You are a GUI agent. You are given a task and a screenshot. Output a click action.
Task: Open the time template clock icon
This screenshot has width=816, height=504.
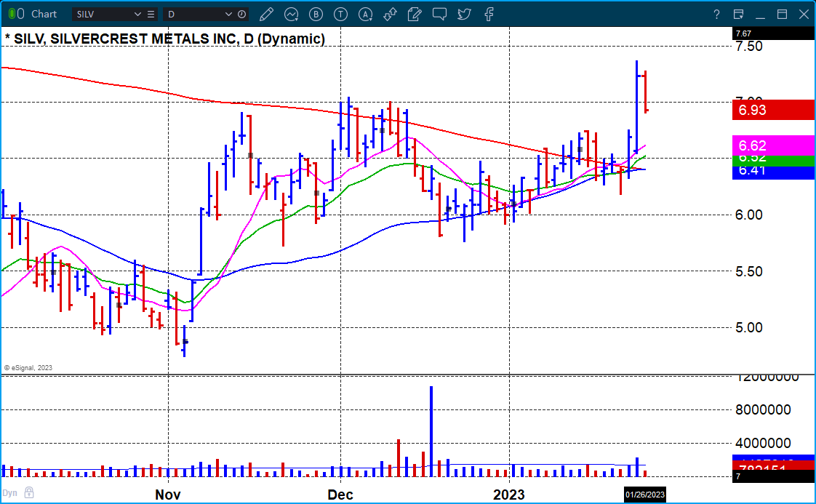click(x=242, y=14)
